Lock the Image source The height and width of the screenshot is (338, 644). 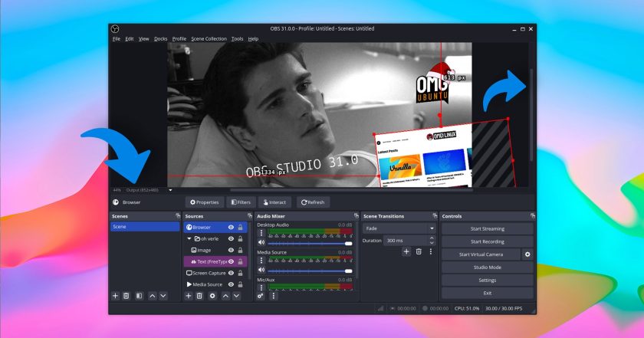pos(240,250)
